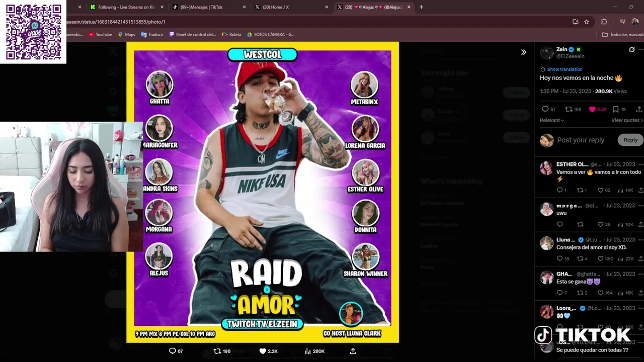This screenshot has width=644, height=362.
Task: Share Zein's post from the side panel
Action: [x=639, y=109]
